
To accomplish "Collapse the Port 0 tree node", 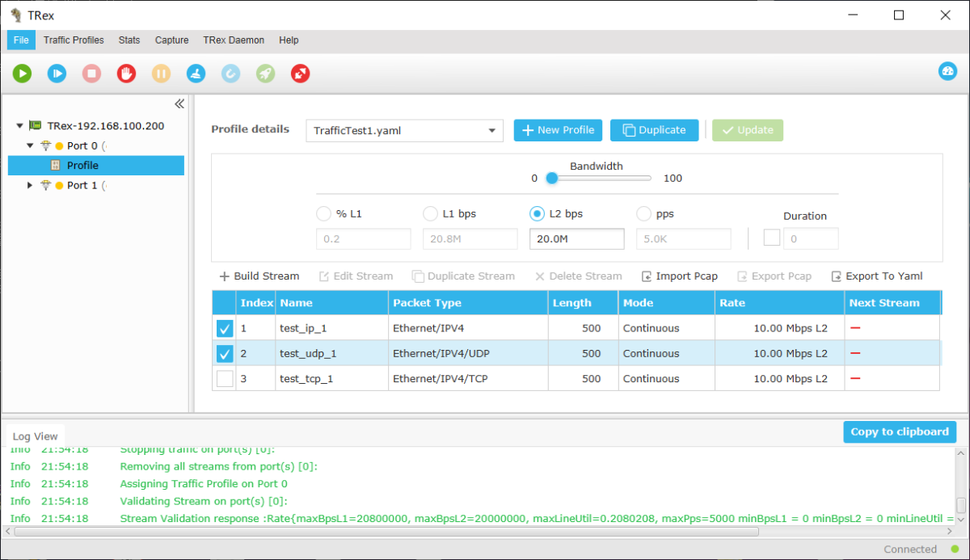I will coord(30,145).
